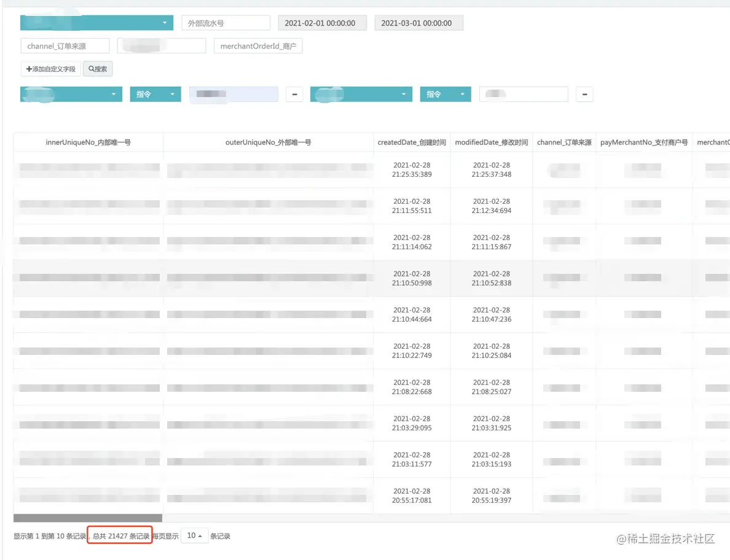The image size is (730, 560).
Task: Select modified time 21:12:34:694 cell
Action: 491,206
